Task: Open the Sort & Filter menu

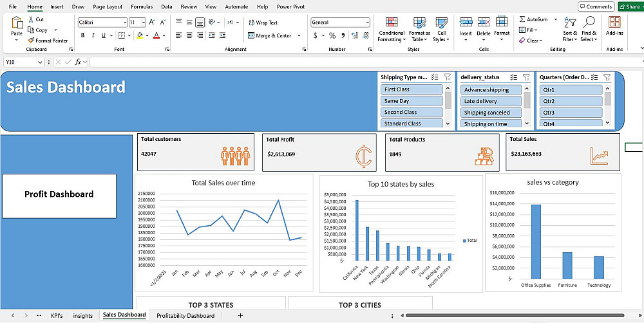Action: pos(570,30)
